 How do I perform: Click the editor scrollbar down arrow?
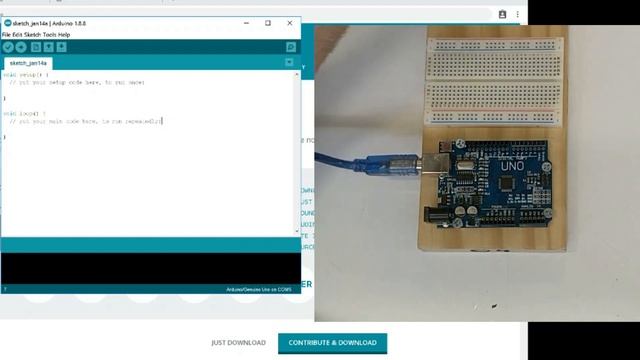point(297,231)
